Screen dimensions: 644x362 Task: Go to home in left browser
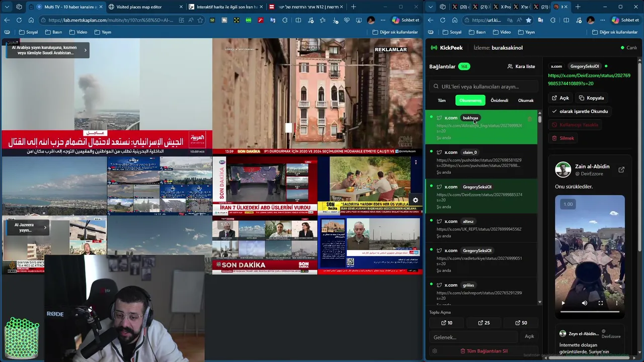click(31, 20)
